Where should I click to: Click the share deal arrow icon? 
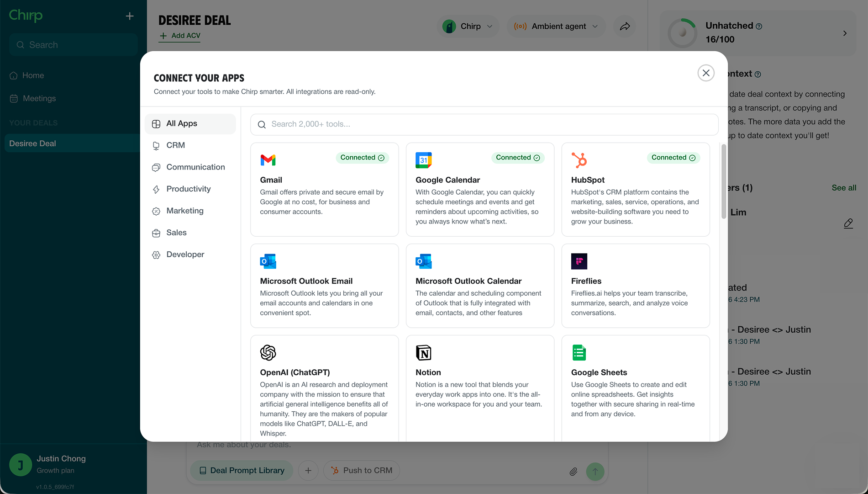pos(625,26)
